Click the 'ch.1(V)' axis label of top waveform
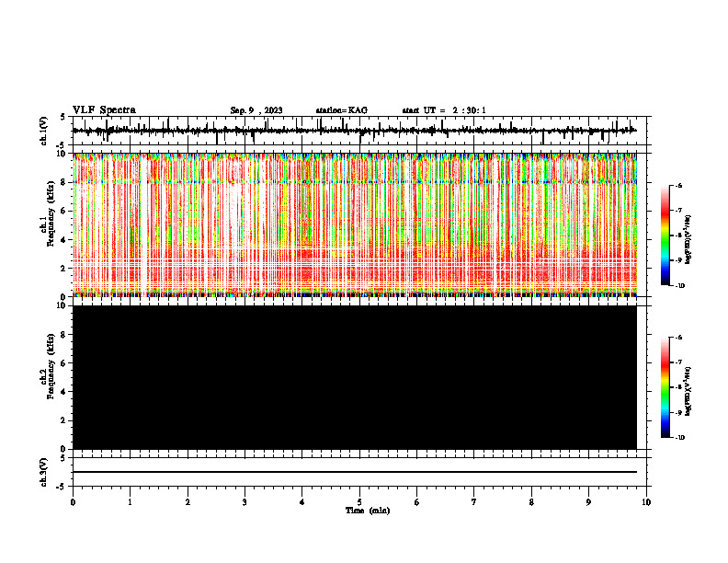Image resolution: width=728 pixels, height=563 pixels. pyautogui.click(x=43, y=131)
